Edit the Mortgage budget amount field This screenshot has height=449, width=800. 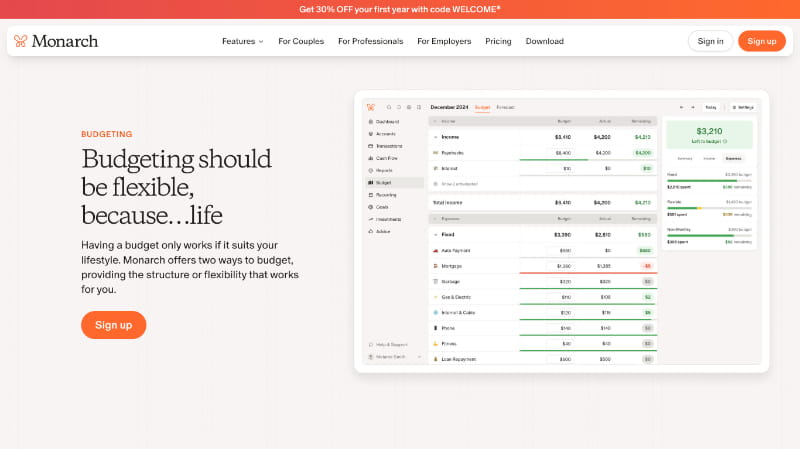coord(560,266)
